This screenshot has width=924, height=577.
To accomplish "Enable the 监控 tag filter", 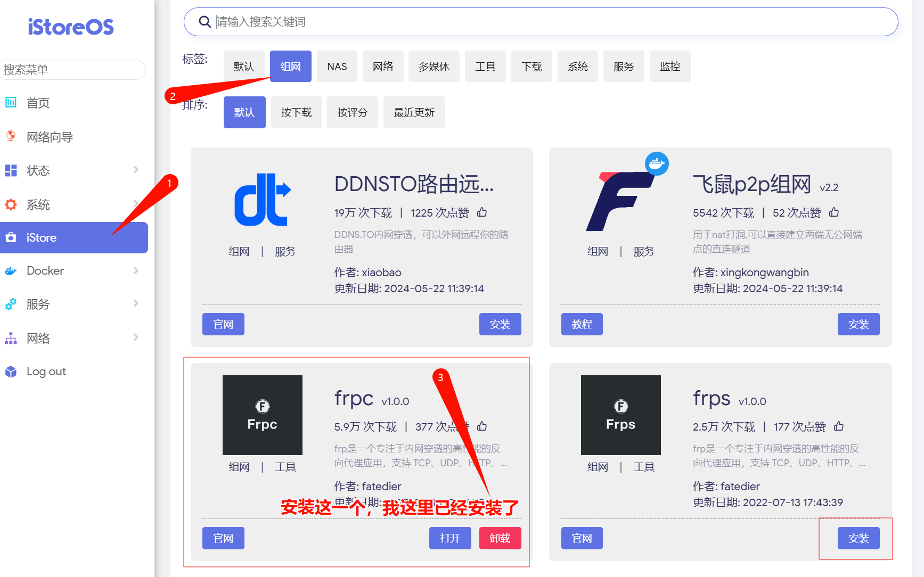I will pos(670,66).
